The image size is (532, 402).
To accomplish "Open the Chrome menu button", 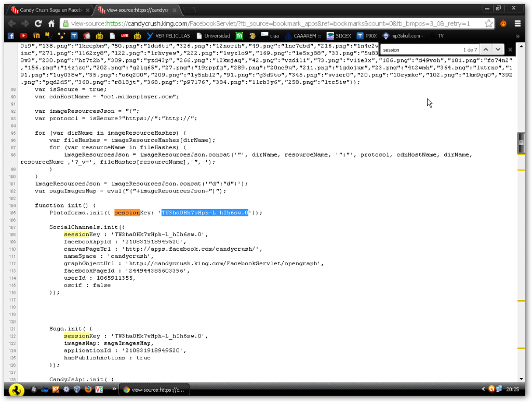I will (517, 23).
